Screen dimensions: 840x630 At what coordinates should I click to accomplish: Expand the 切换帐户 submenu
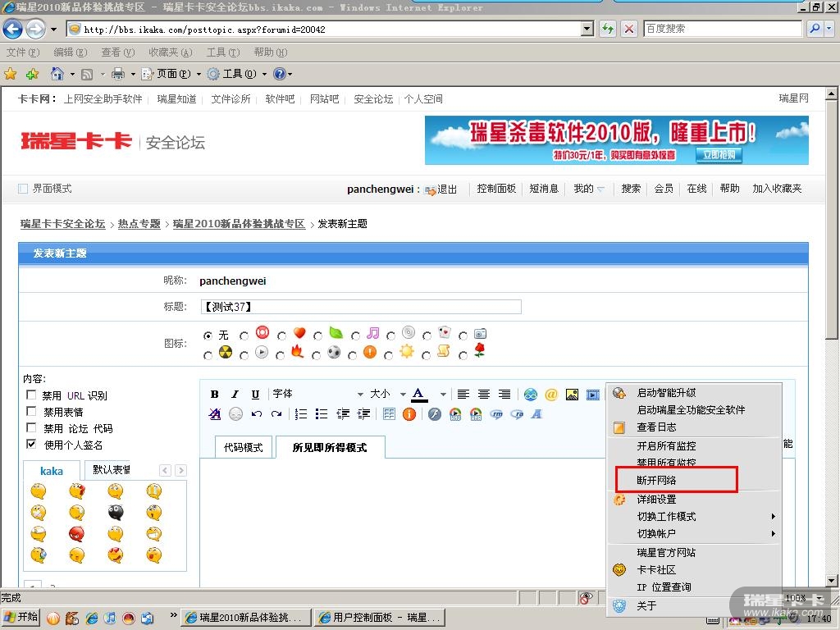694,533
